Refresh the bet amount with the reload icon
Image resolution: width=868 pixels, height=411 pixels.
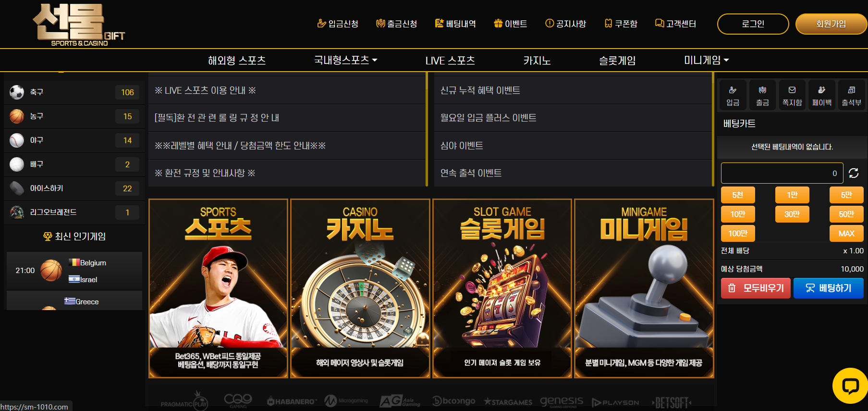[x=854, y=173]
